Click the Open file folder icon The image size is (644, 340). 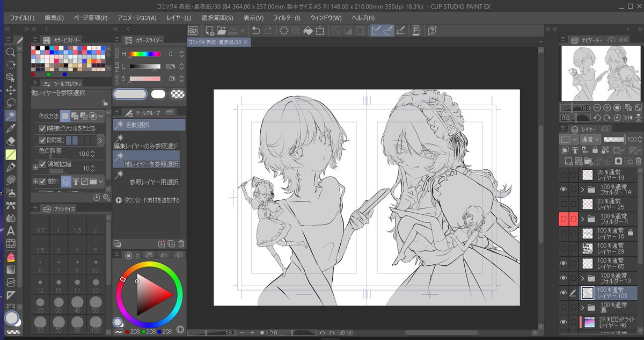pyautogui.click(x=221, y=31)
